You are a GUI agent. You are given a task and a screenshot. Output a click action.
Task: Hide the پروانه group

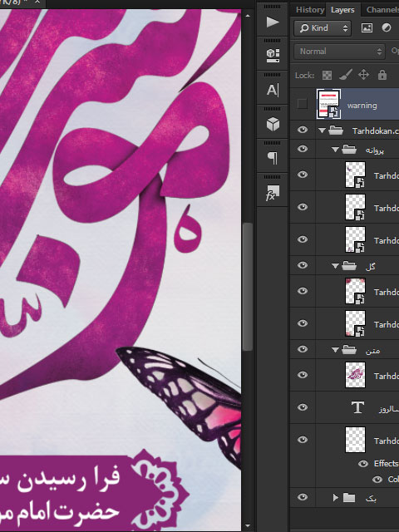click(x=303, y=149)
